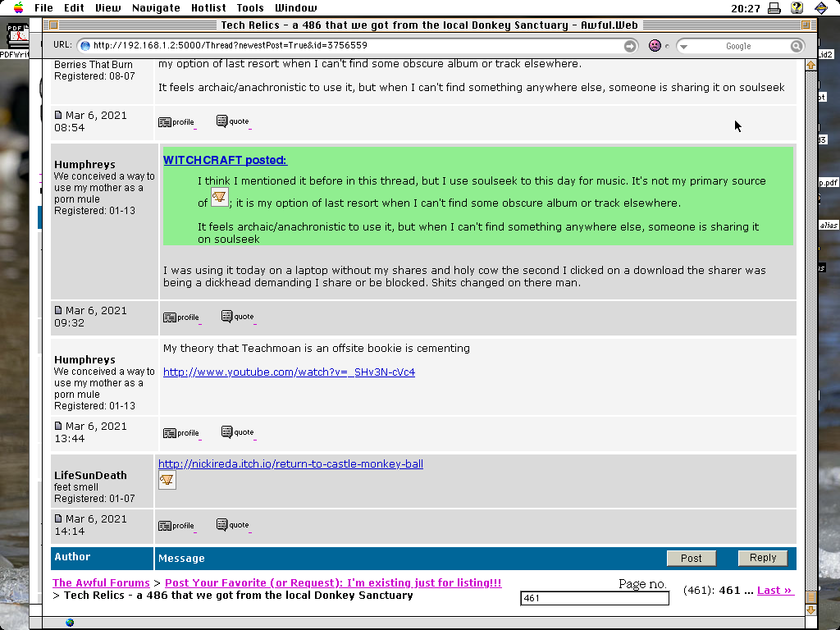Click the globe icon in the status bar

tap(70, 623)
